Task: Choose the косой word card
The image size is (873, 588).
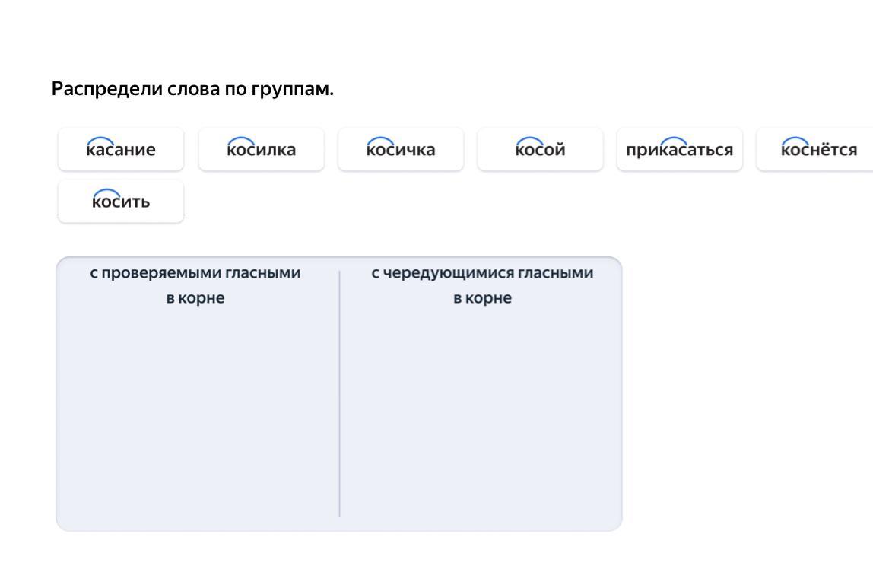Action: tap(540, 149)
